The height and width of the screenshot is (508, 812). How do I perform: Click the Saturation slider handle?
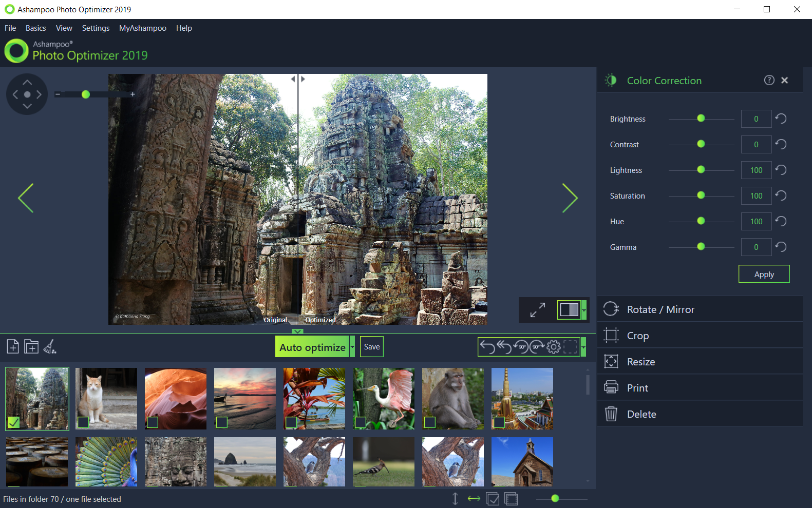point(701,196)
